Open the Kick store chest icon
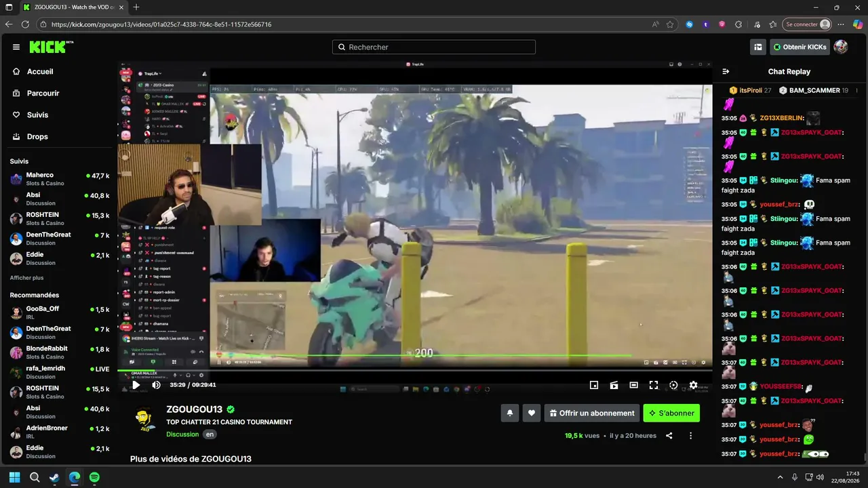The width and height of the screenshot is (868, 488). point(758,47)
